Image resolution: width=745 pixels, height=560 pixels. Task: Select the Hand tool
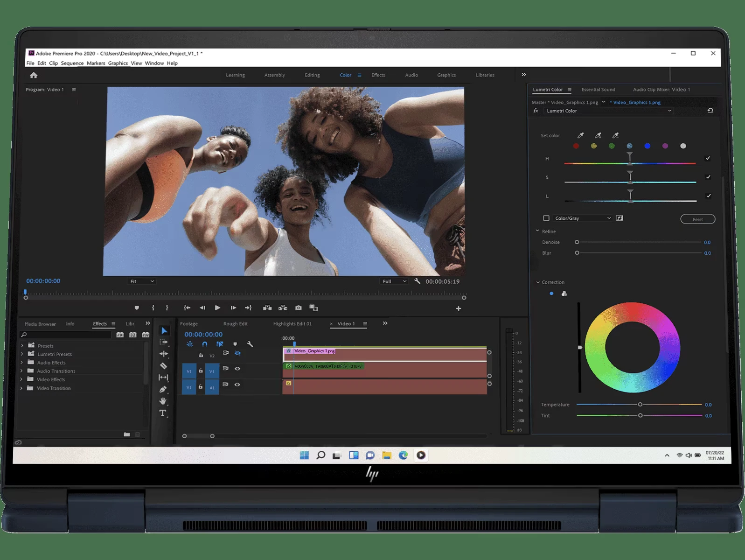pos(163,401)
